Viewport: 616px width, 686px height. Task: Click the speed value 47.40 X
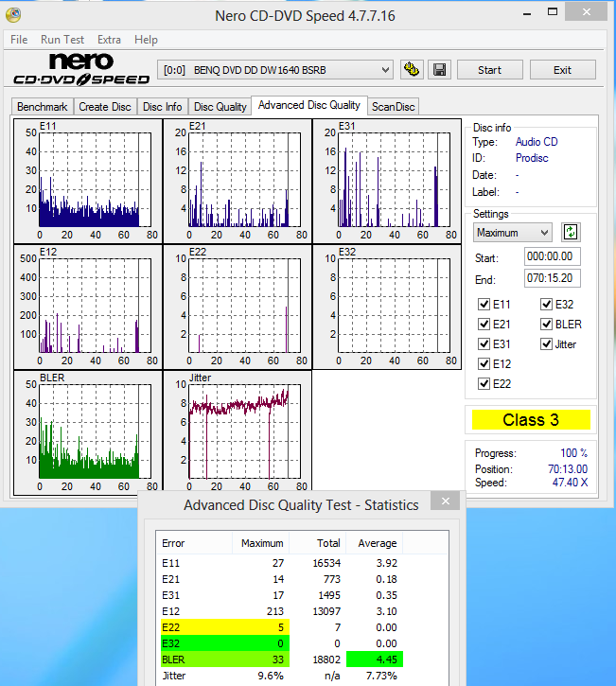[x=570, y=483]
